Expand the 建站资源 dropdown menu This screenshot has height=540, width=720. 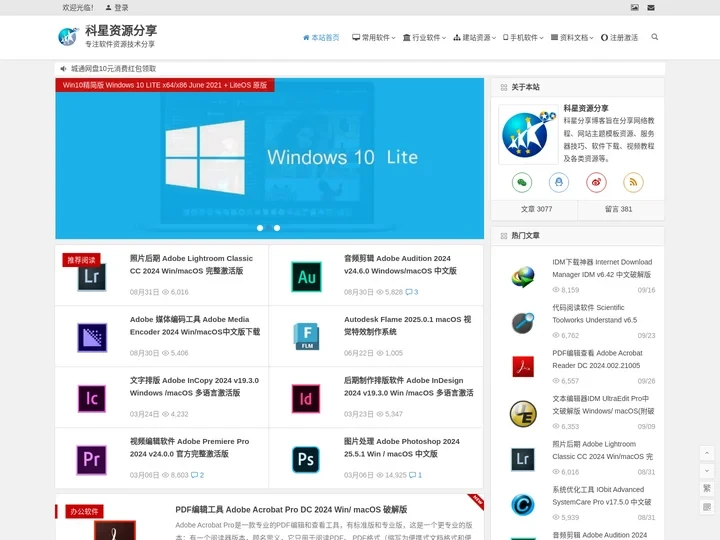pos(474,37)
